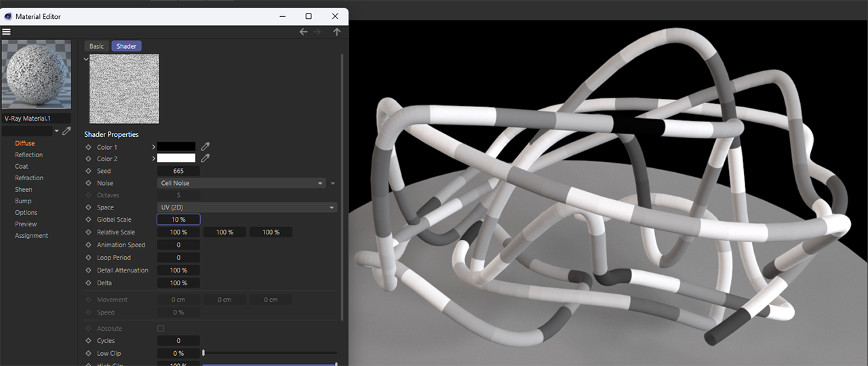
Task: Click the Low Clip slider track
Action: tap(270, 353)
